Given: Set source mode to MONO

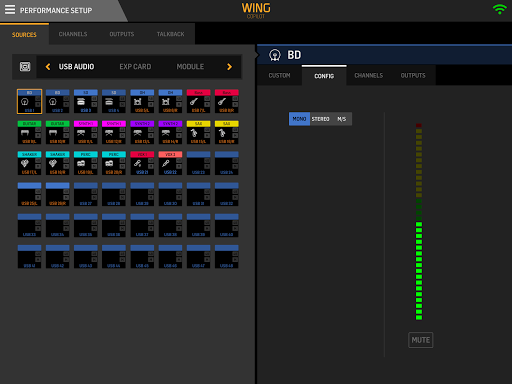Looking at the screenshot, I should [299, 119].
